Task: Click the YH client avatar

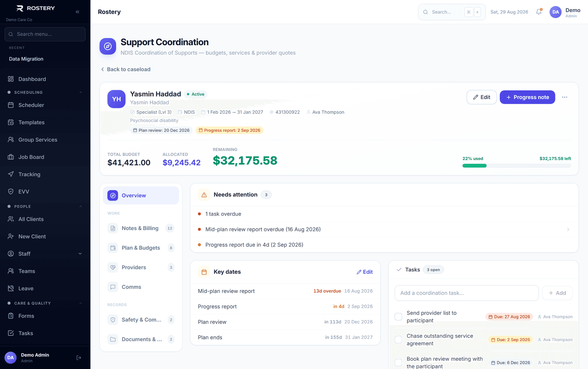Action: tap(116, 99)
